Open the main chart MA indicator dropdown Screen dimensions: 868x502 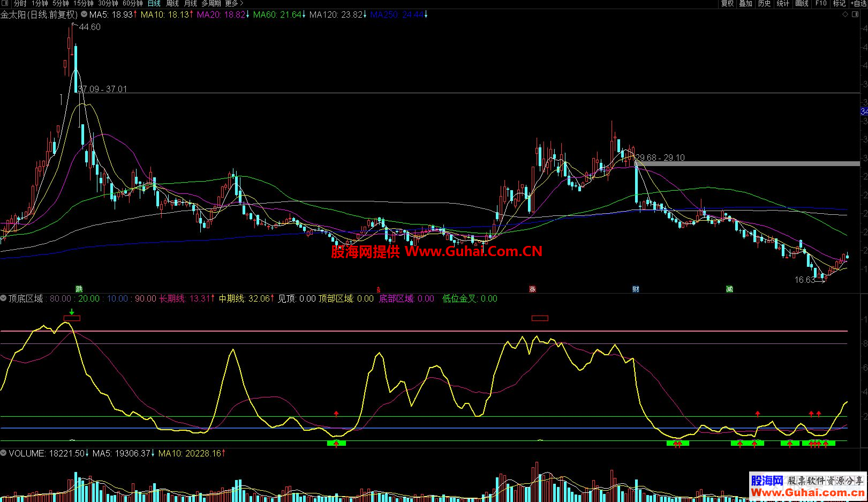click(x=84, y=14)
